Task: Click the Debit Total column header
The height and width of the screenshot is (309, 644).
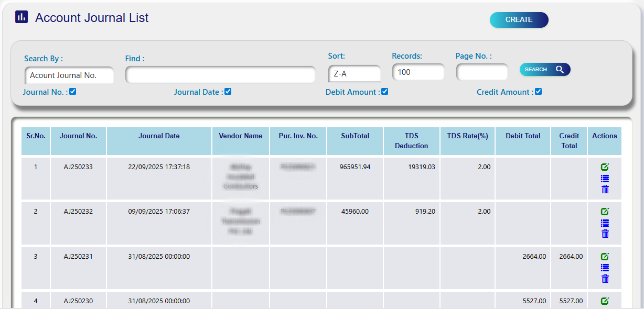Action: click(522, 136)
